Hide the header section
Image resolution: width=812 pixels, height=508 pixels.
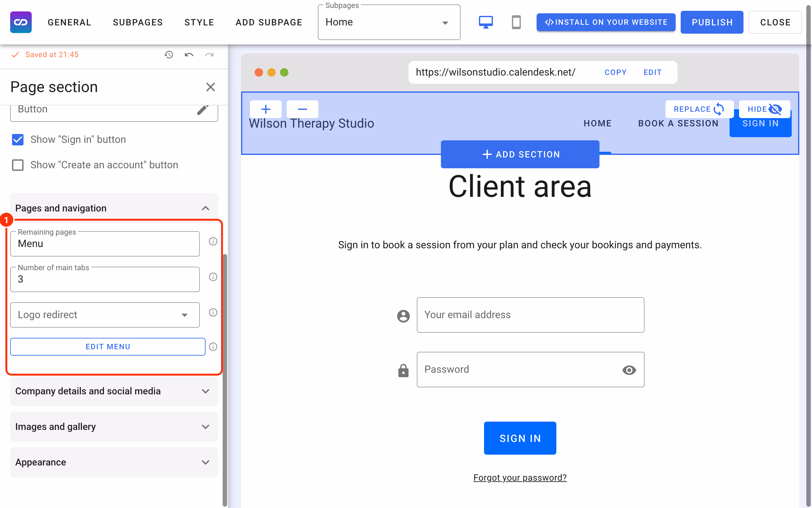pyautogui.click(x=764, y=109)
